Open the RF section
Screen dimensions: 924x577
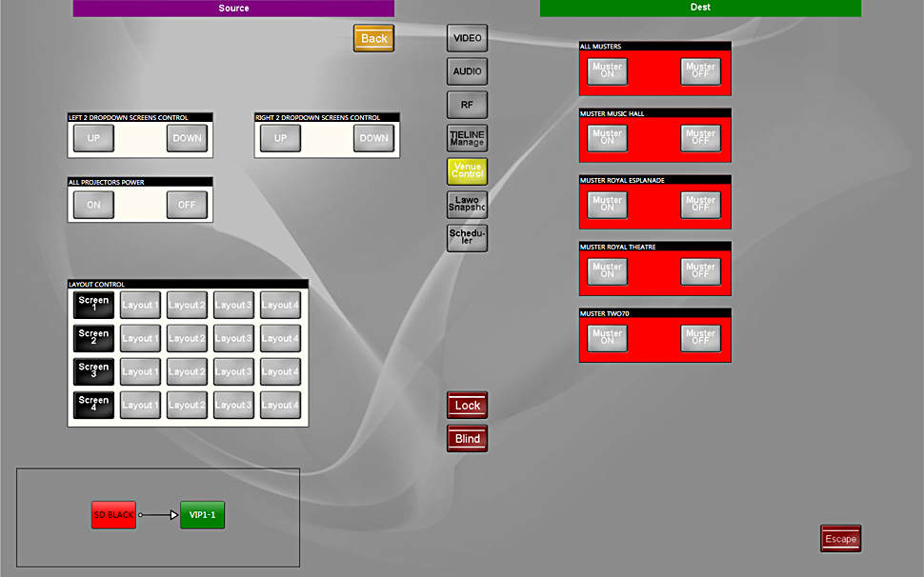pos(467,105)
